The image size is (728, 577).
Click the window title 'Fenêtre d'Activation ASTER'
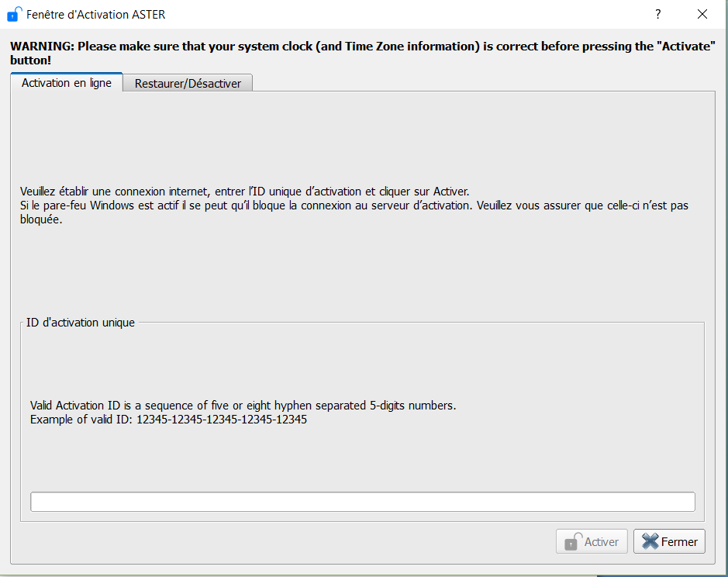[x=96, y=14]
